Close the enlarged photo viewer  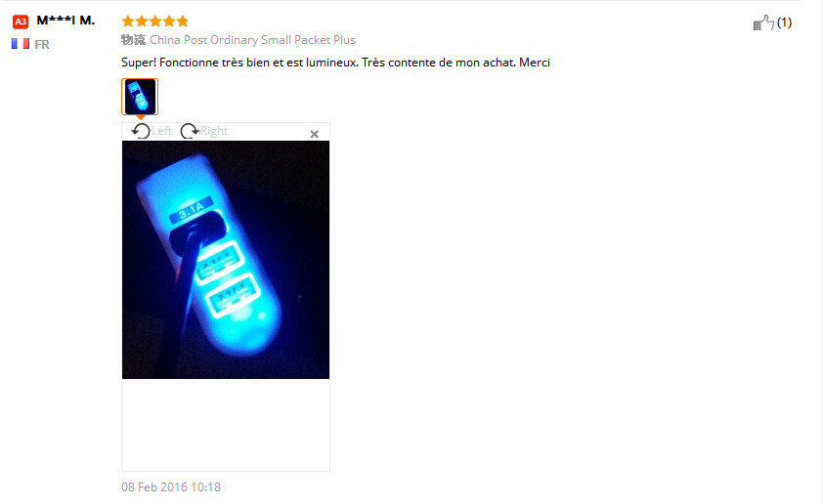click(315, 134)
